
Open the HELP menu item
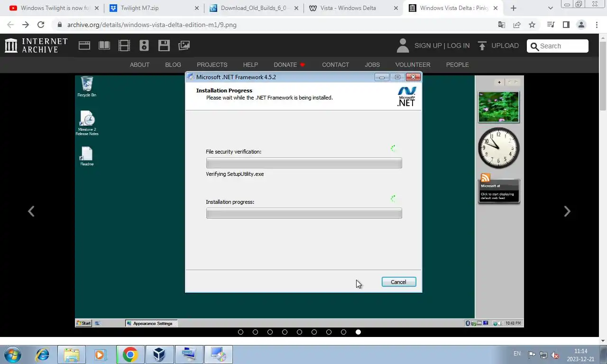[250, 64]
